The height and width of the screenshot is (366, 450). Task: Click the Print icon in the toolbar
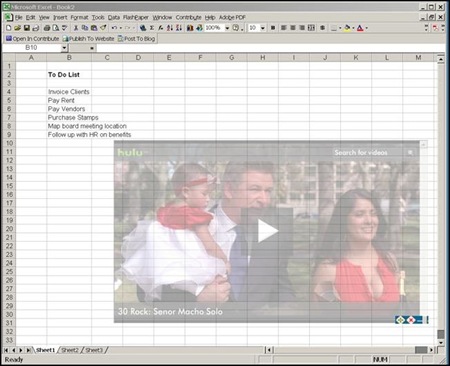pos(47,28)
